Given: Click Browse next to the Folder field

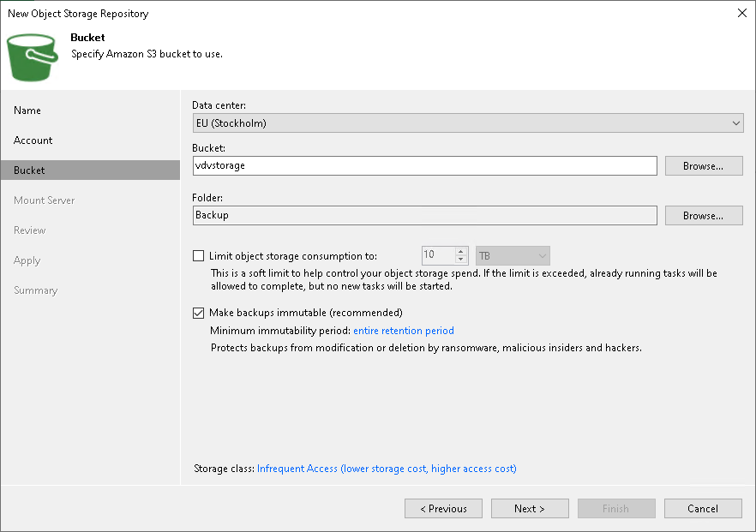Looking at the screenshot, I should 703,215.
